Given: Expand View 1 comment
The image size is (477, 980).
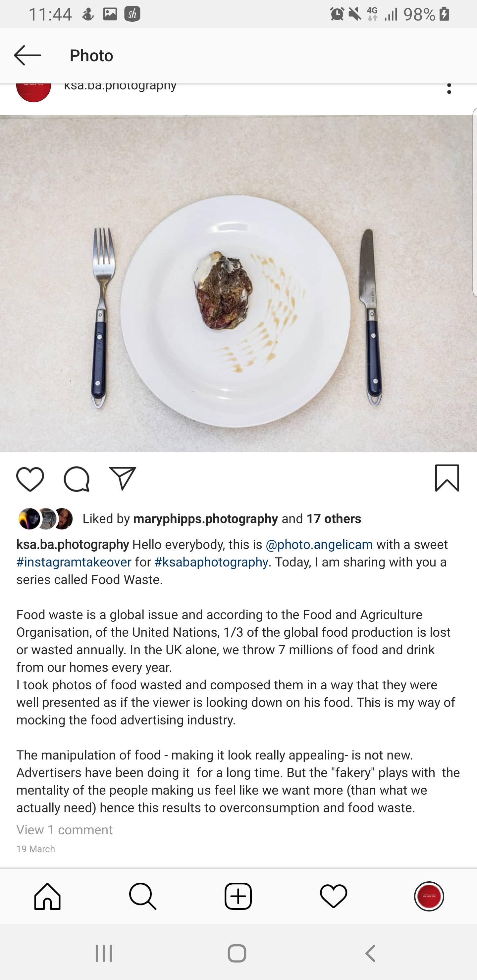Looking at the screenshot, I should pos(64,830).
